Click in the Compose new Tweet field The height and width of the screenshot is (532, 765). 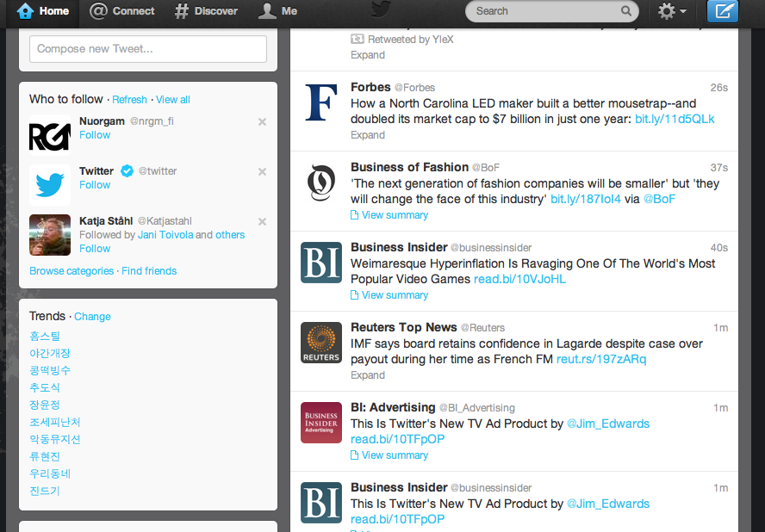pos(148,49)
